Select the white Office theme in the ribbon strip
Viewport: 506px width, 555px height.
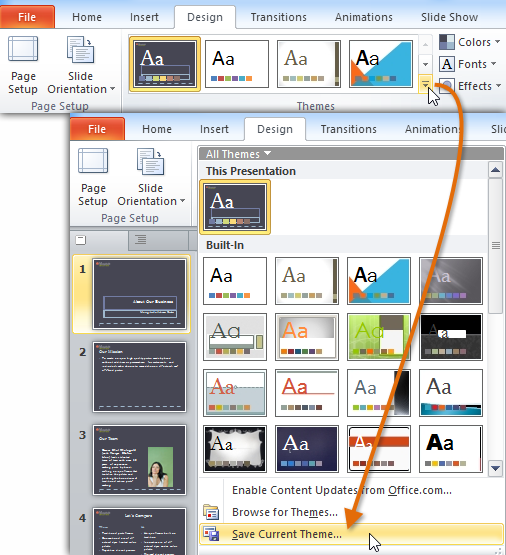pos(237,64)
